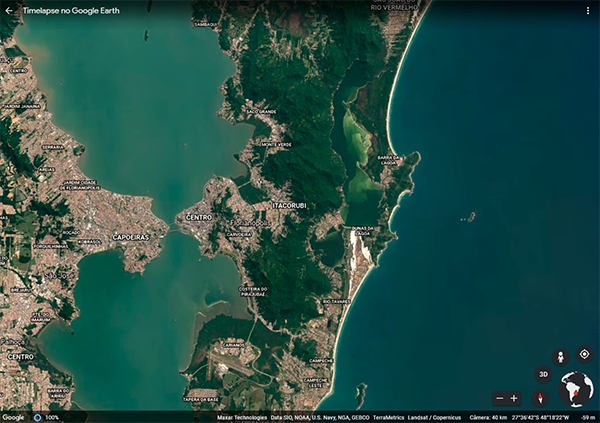This screenshot has height=423, width=600.
Task: Click the Google logo
Action: (x=13, y=417)
